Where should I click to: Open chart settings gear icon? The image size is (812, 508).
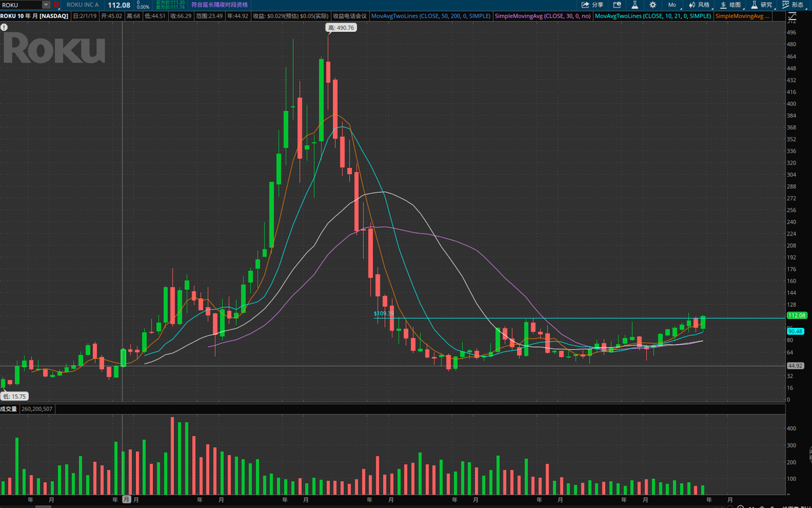tap(653, 5)
